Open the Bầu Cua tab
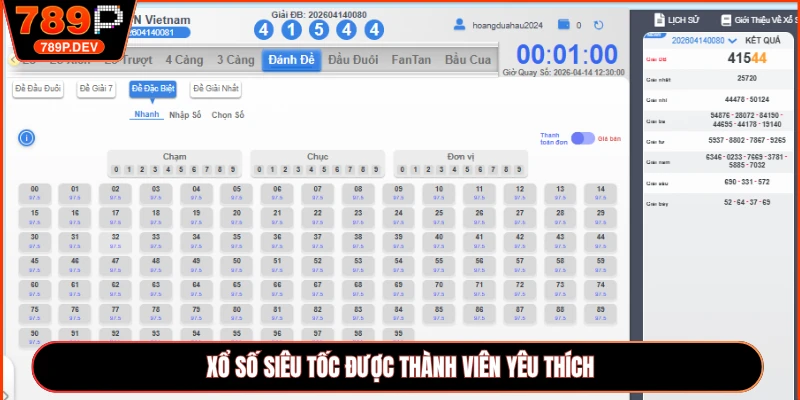Image resolution: width=800 pixels, height=400 pixels. (x=467, y=60)
